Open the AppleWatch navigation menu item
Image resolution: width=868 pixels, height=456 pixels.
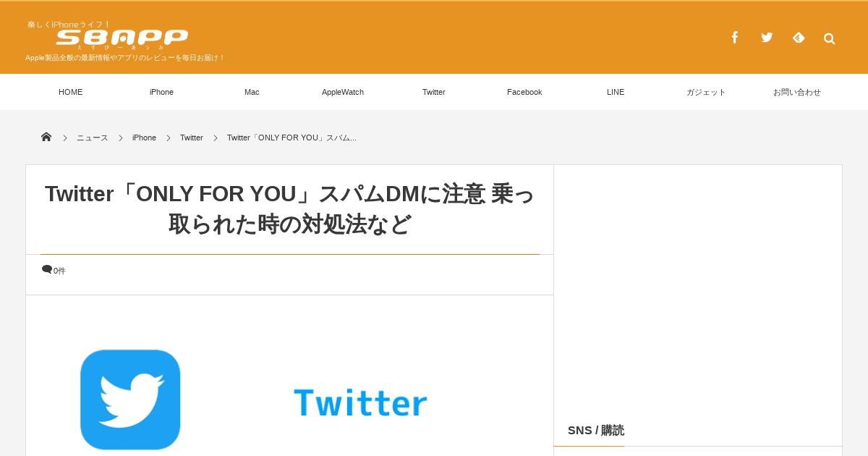tap(343, 92)
